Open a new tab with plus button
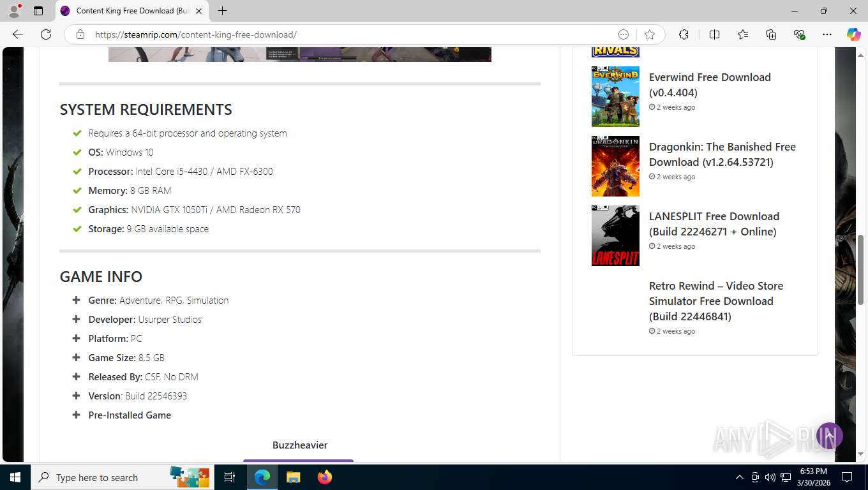Image resolution: width=868 pixels, height=490 pixels. click(222, 11)
